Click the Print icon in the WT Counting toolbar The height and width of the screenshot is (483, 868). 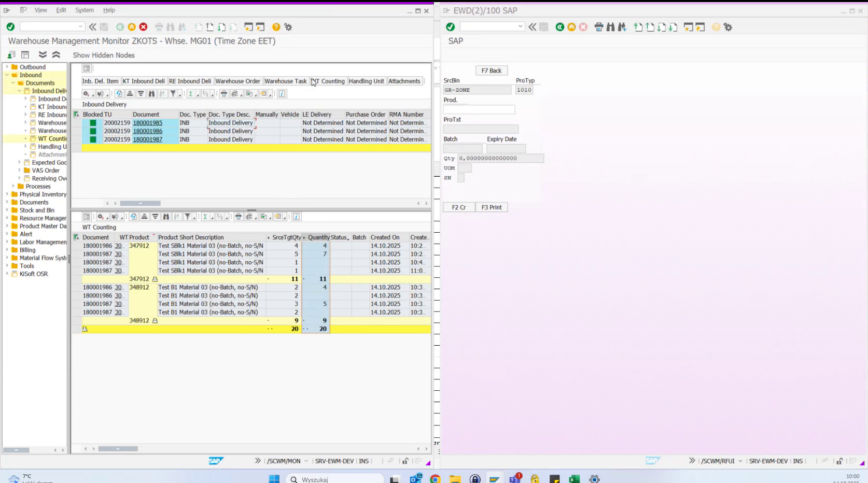coord(239,217)
